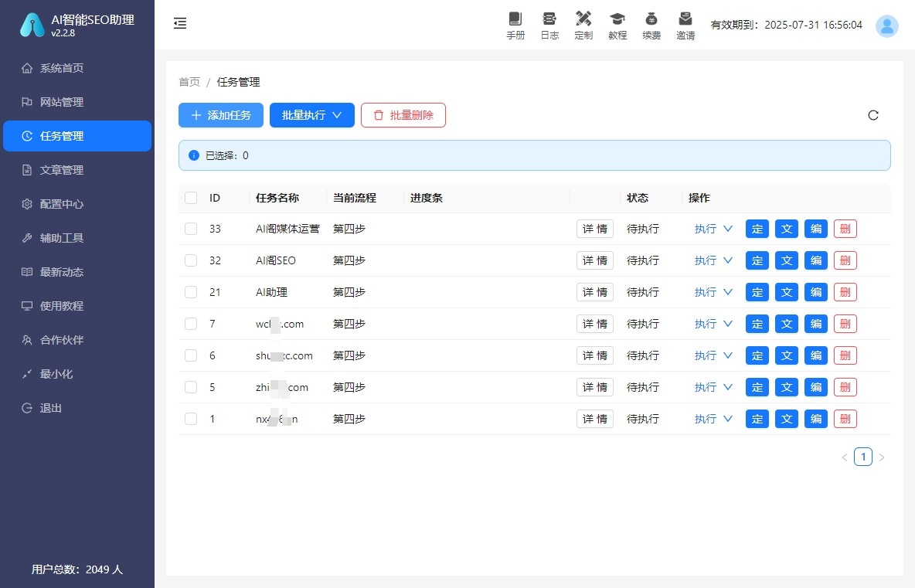Click the 添加任务 button
The height and width of the screenshot is (588, 915).
pos(221,115)
